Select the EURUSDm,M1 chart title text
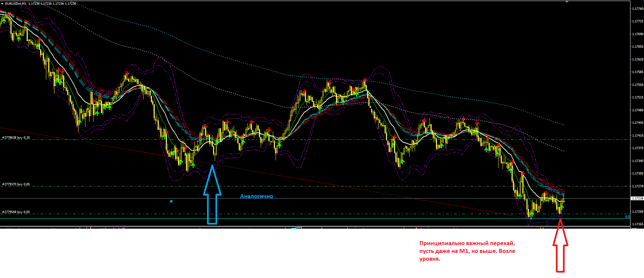The height and width of the screenshot is (278, 644). click(x=16, y=3)
